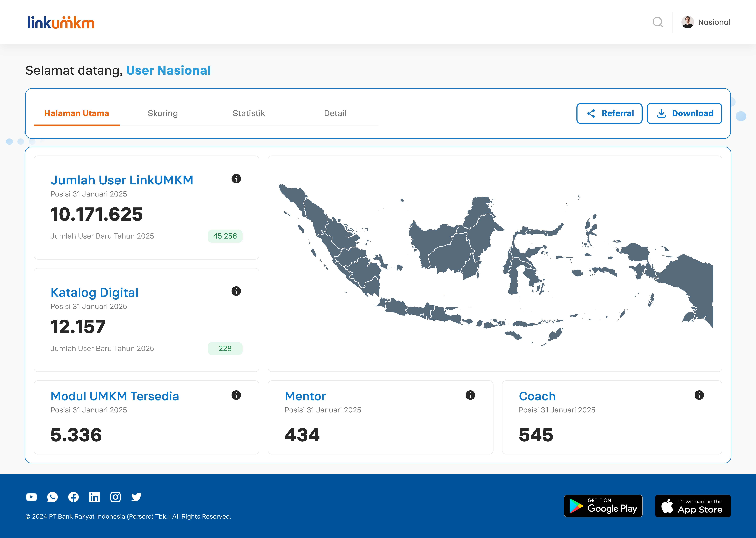The width and height of the screenshot is (756, 538).
Task: Click the User Nasional greeting name
Action: 169,70
